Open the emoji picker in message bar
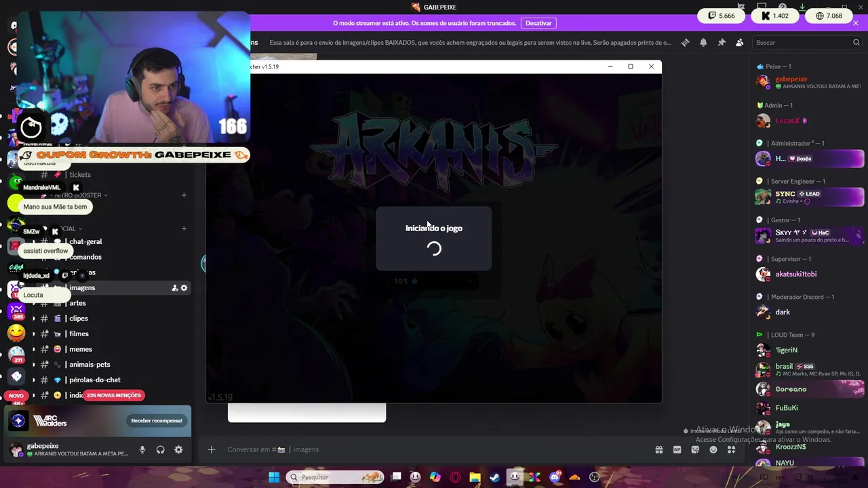Screen dimensions: 868x488 [x=713, y=449]
